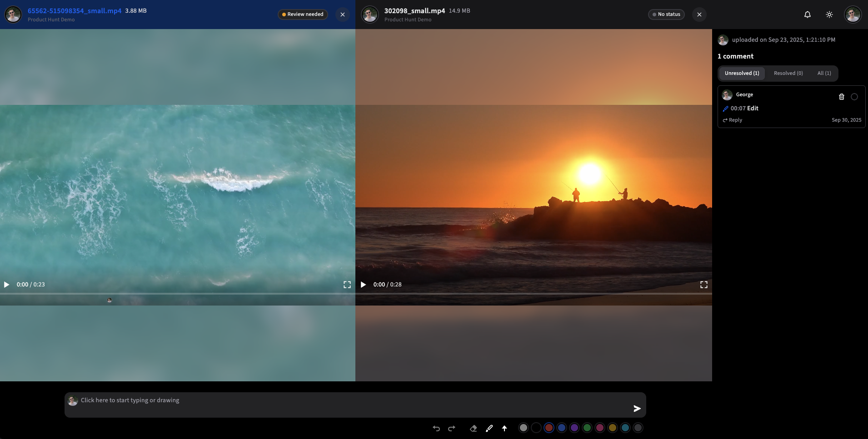Select the eraser tool
The height and width of the screenshot is (439, 868).
[x=473, y=428]
